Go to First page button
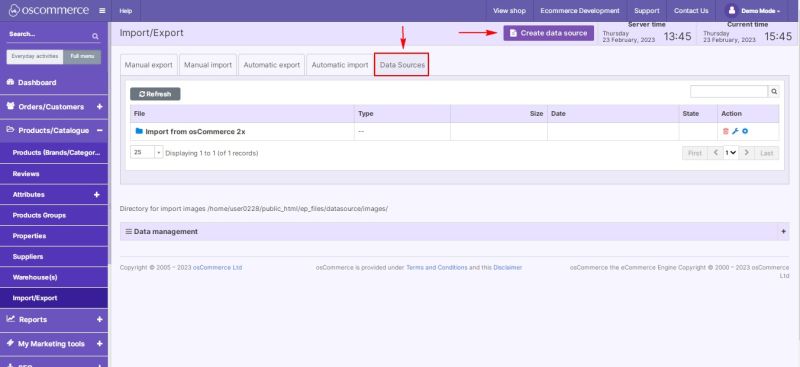 coord(694,153)
